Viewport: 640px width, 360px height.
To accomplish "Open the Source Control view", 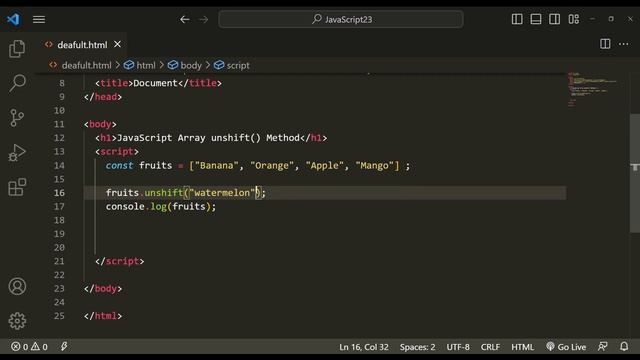I will click(17, 118).
